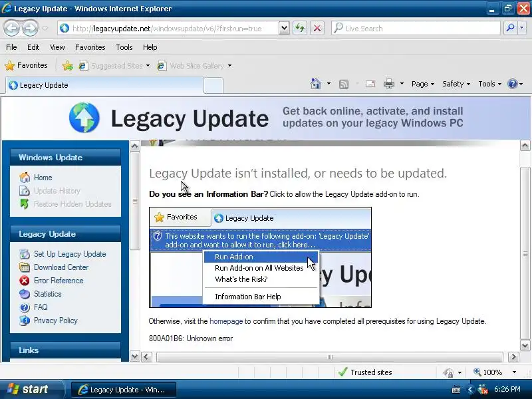Click the sidebar scroll up arrow
Screen dimensions: 532x399
[135, 146]
